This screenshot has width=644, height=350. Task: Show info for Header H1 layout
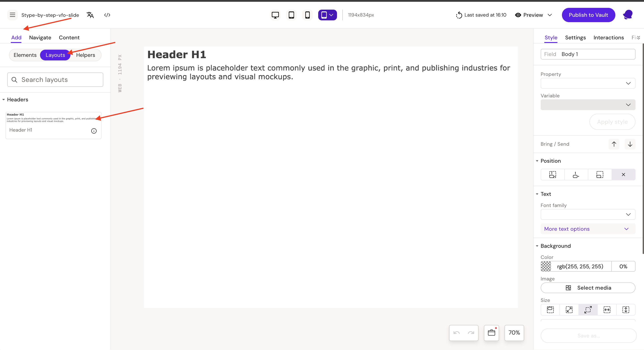[94, 131]
